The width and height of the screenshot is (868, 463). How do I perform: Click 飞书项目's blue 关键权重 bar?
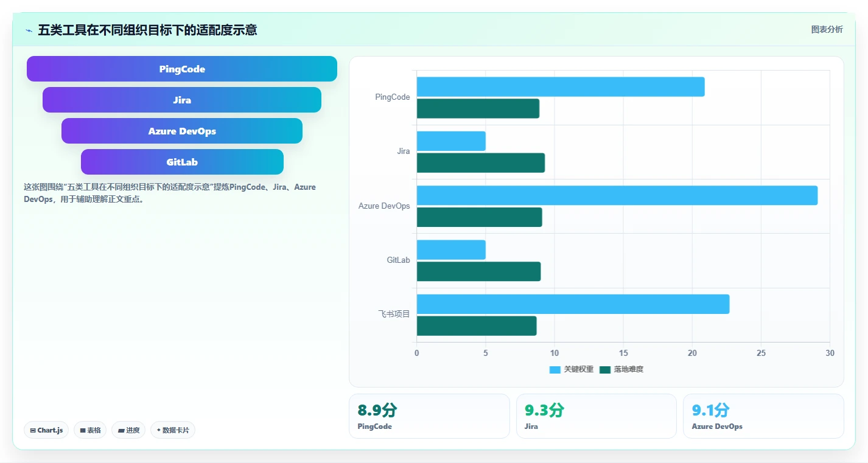pyautogui.click(x=573, y=304)
